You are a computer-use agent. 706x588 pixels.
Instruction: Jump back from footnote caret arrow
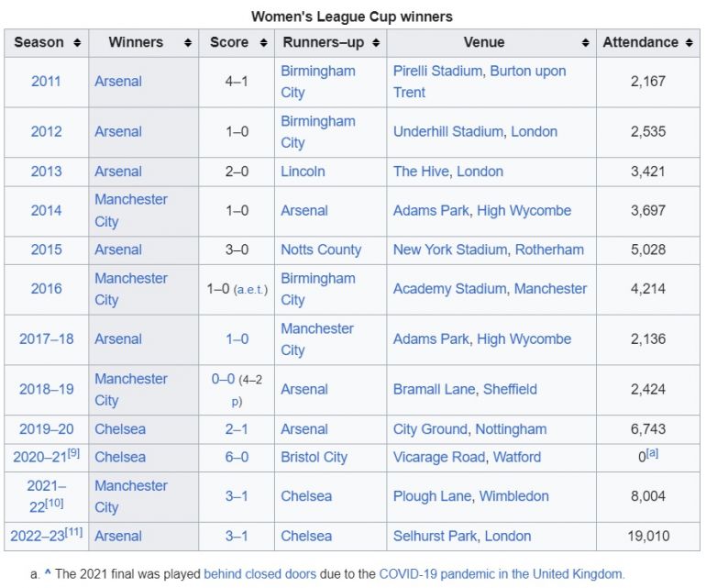point(47,574)
